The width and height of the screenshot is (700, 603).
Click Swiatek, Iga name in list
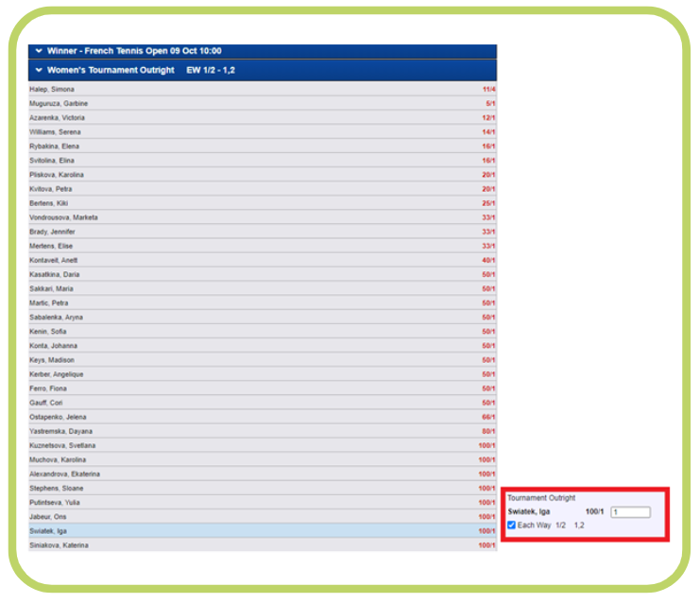click(x=48, y=531)
